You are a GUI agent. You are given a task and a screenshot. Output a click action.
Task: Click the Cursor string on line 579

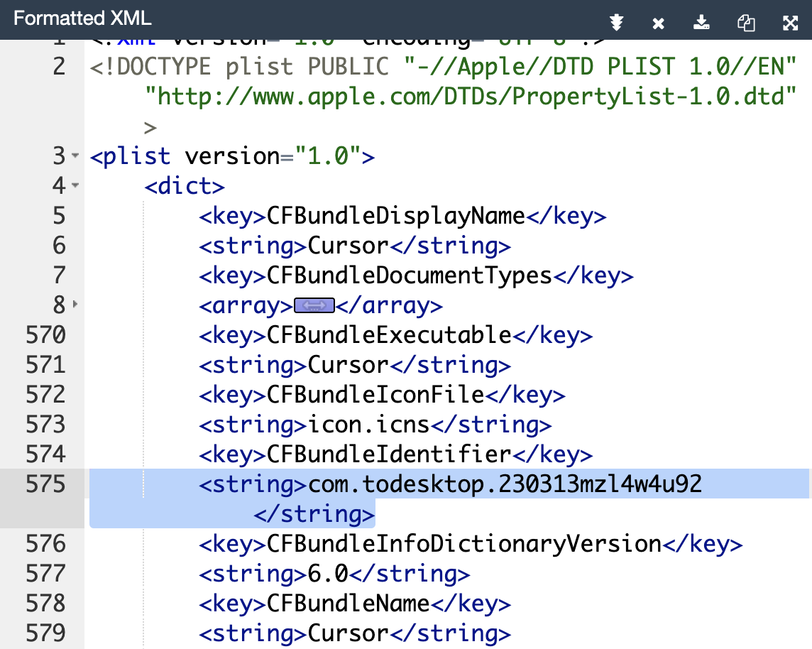[348, 633]
